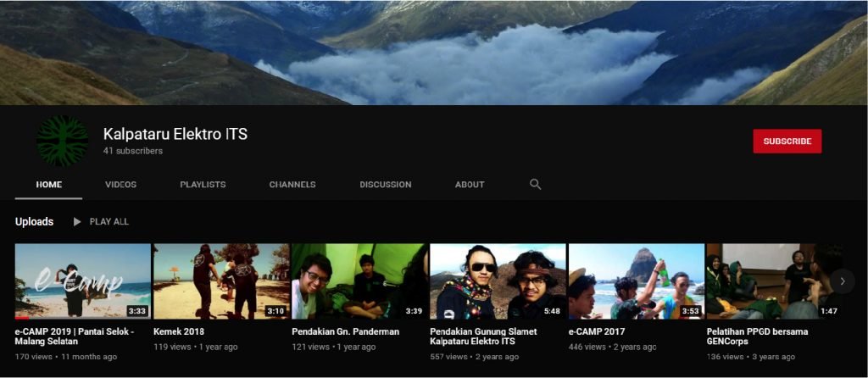Switch to the Videos tab
The image size is (868, 378).
click(x=120, y=185)
